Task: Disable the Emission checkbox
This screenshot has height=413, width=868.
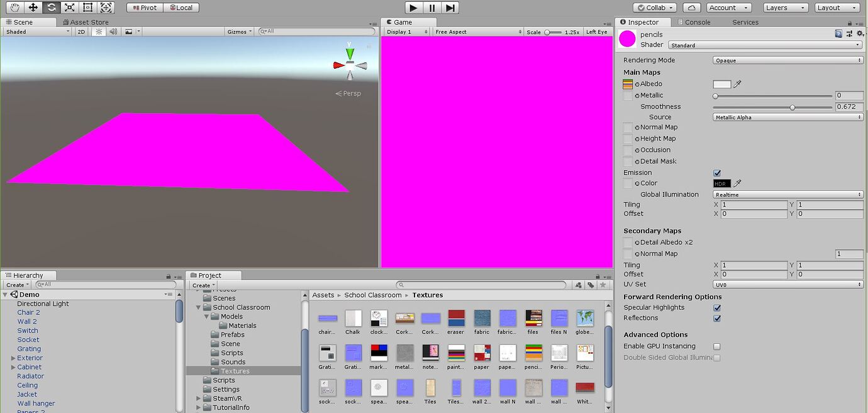Action: (716, 173)
